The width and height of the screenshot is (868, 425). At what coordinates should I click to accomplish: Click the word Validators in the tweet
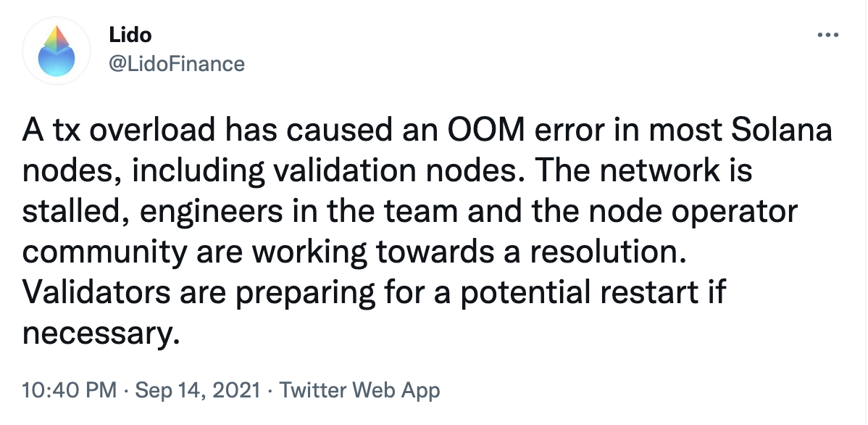(x=97, y=292)
